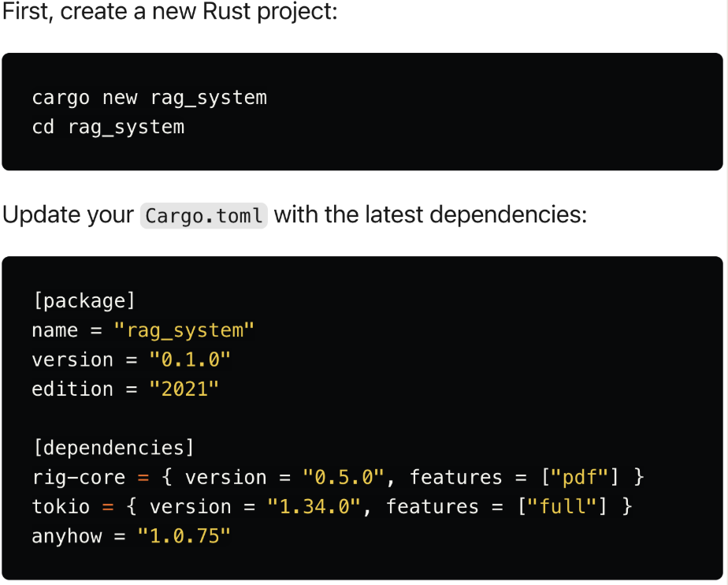Click the "0.5.0" rig-core version string
The image size is (728, 585).
pyautogui.click(x=344, y=478)
